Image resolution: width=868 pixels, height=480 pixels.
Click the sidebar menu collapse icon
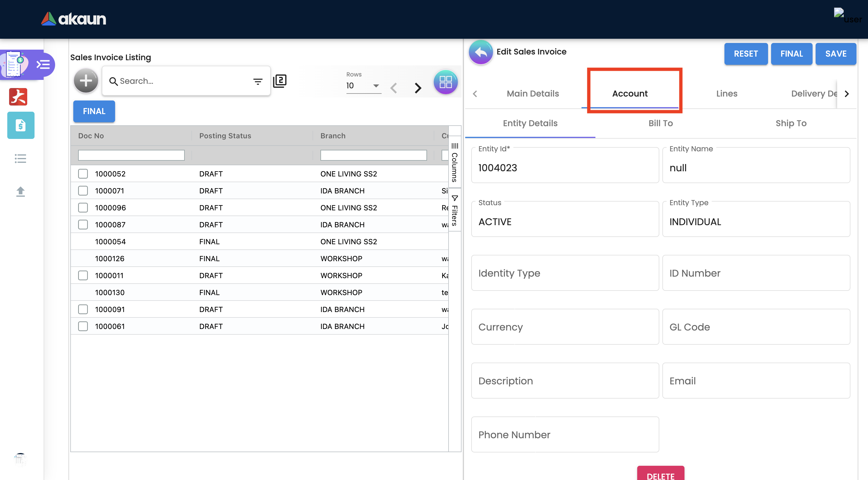pos(43,64)
